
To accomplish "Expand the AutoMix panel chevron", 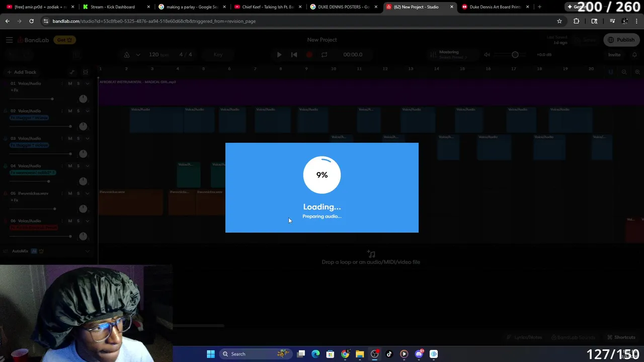I will click(x=88, y=251).
